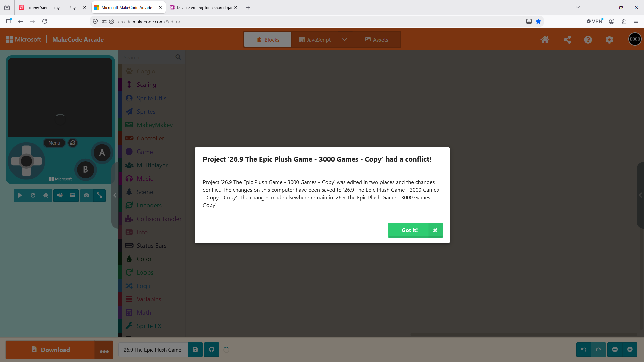
Task: Collapse the simulator panel chevron
Action: pos(115,195)
